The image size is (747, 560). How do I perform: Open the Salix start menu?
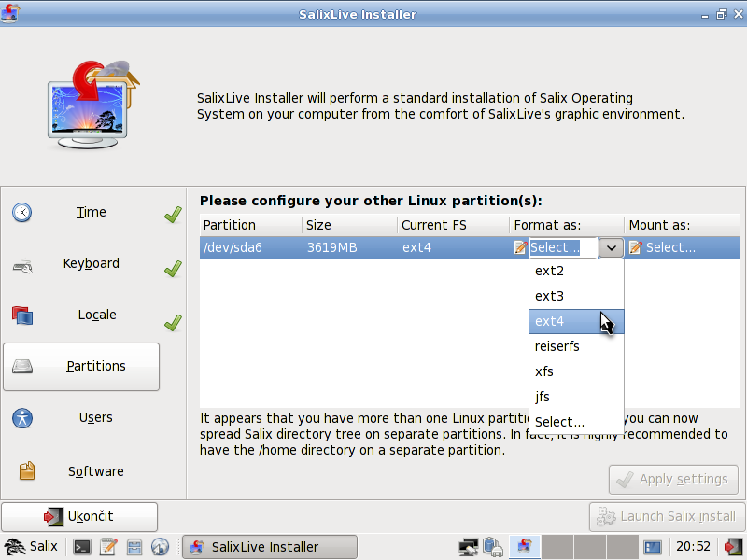tap(31, 547)
